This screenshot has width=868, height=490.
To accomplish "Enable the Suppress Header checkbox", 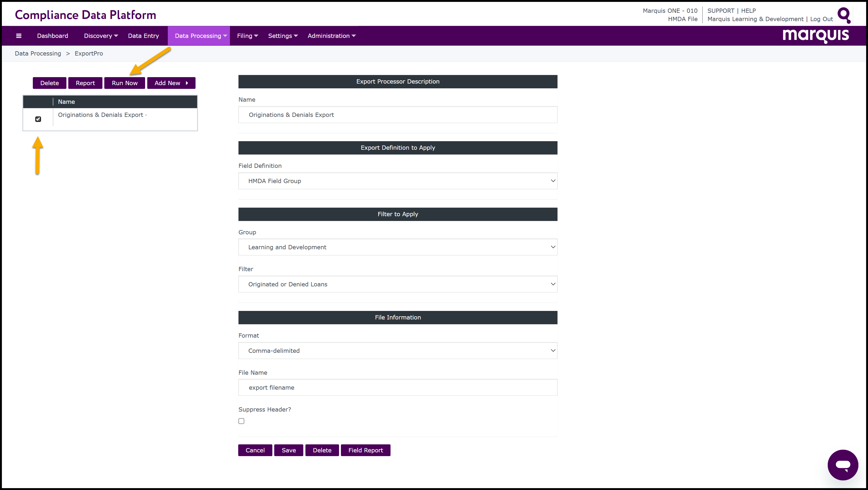I will pyautogui.click(x=241, y=421).
